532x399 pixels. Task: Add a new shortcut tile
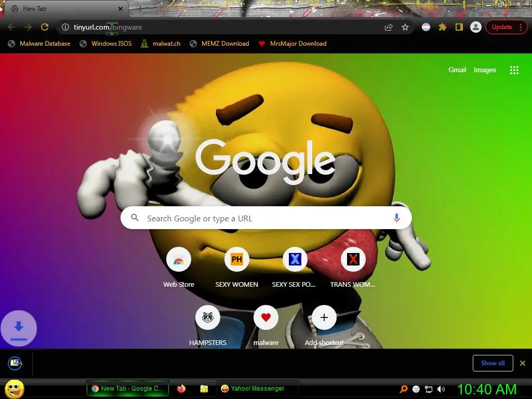pos(324,326)
